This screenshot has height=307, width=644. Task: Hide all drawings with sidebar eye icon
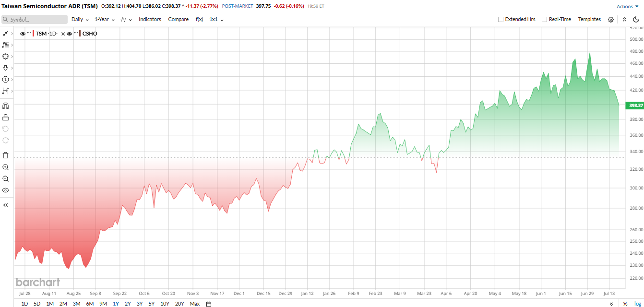(x=6, y=190)
